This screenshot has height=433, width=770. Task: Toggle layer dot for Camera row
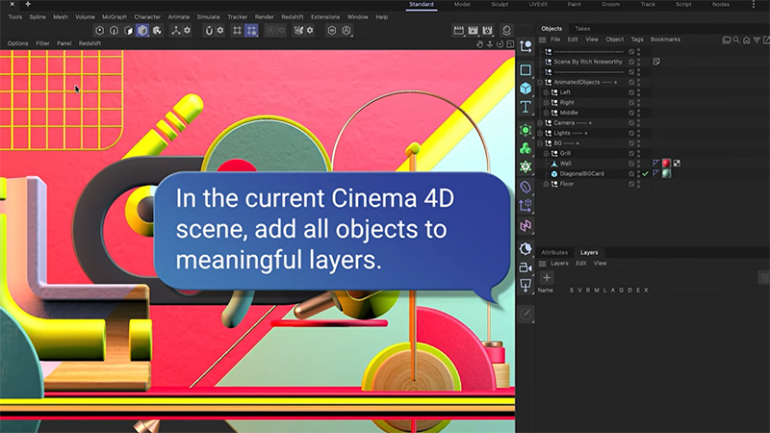(x=632, y=123)
